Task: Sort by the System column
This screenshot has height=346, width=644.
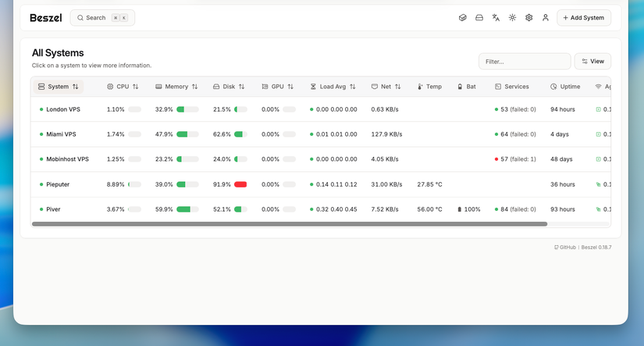Action: coord(59,87)
